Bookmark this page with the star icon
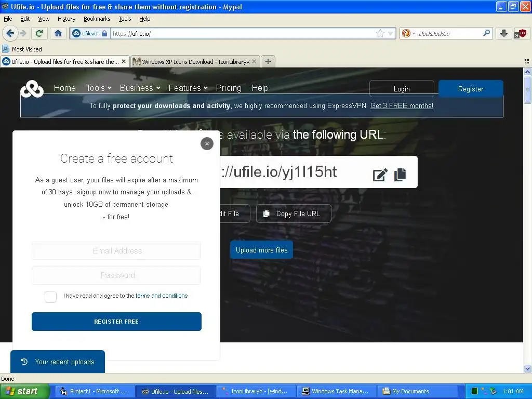The image size is (532, 399). coord(380,33)
